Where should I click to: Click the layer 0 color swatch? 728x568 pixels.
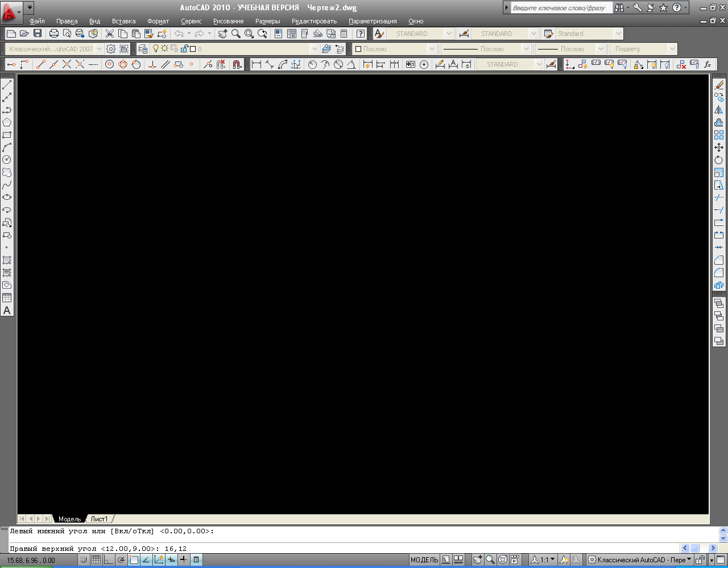click(193, 49)
